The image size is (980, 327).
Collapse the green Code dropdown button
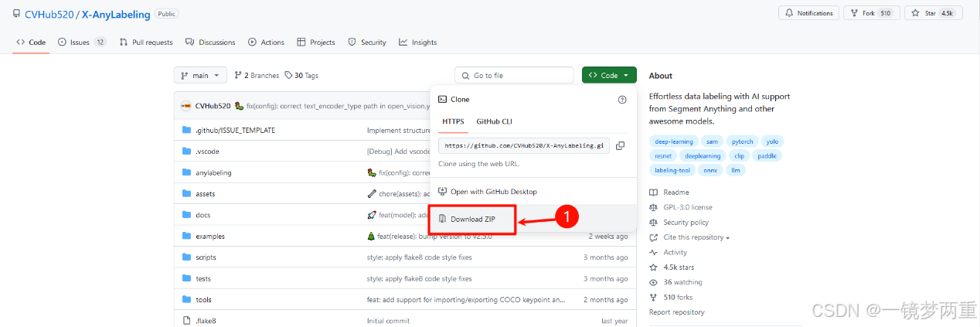pyautogui.click(x=609, y=76)
